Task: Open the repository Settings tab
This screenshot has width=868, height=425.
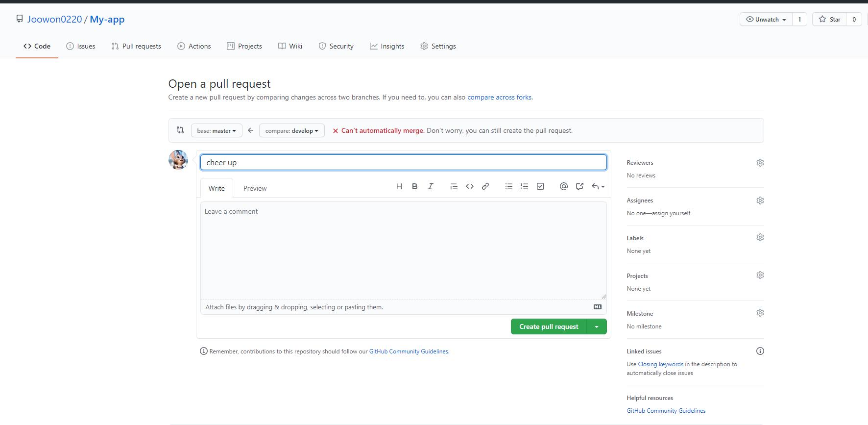Action: tap(438, 46)
